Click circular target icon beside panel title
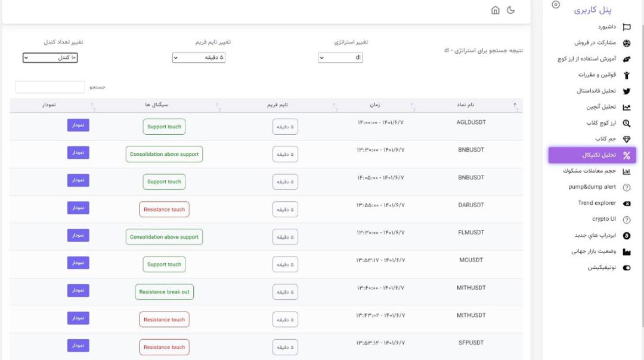The height and width of the screenshot is (360, 644). click(556, 5)
